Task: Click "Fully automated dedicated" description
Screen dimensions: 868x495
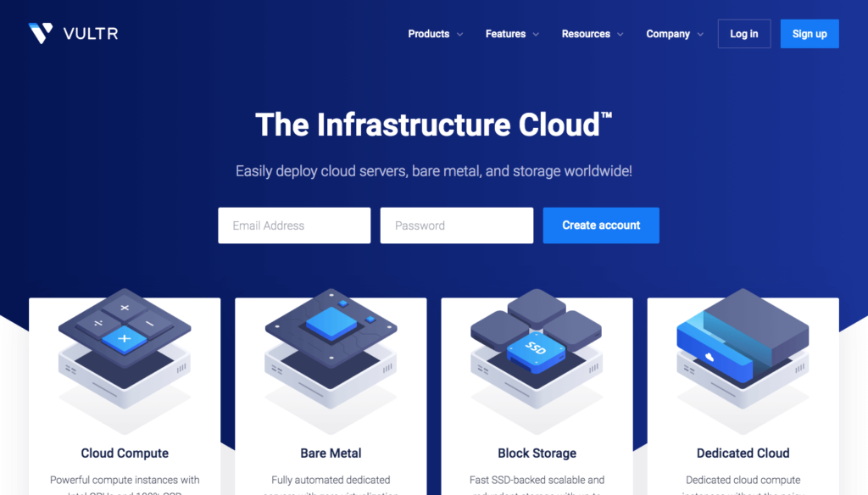Action: pyautogui.click(x=331, y=480)
